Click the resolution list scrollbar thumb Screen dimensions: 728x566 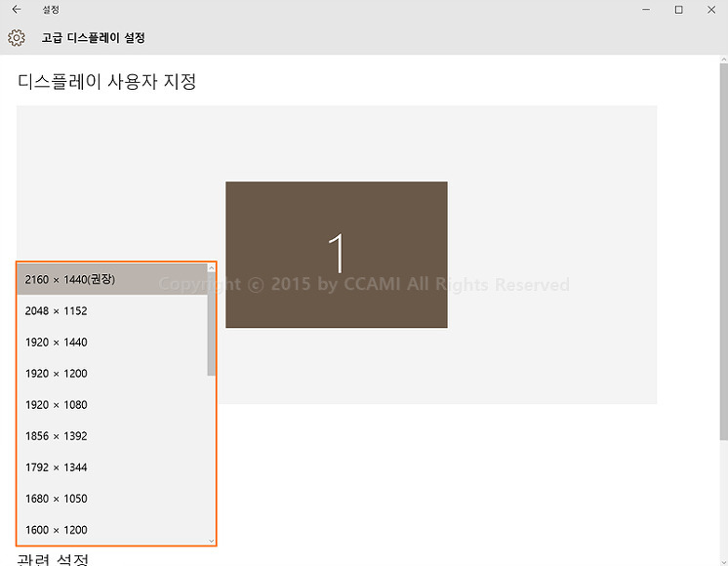(x=211, y=324)
